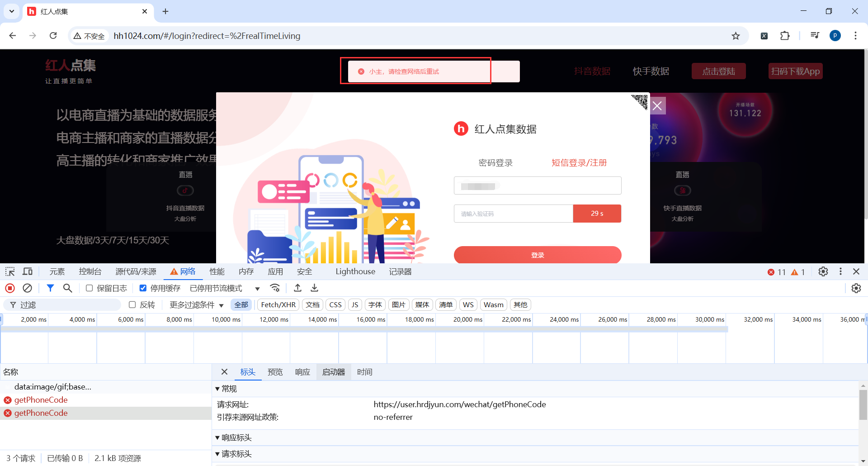Open DevTools customize three-dot menu

coord(840,271)
